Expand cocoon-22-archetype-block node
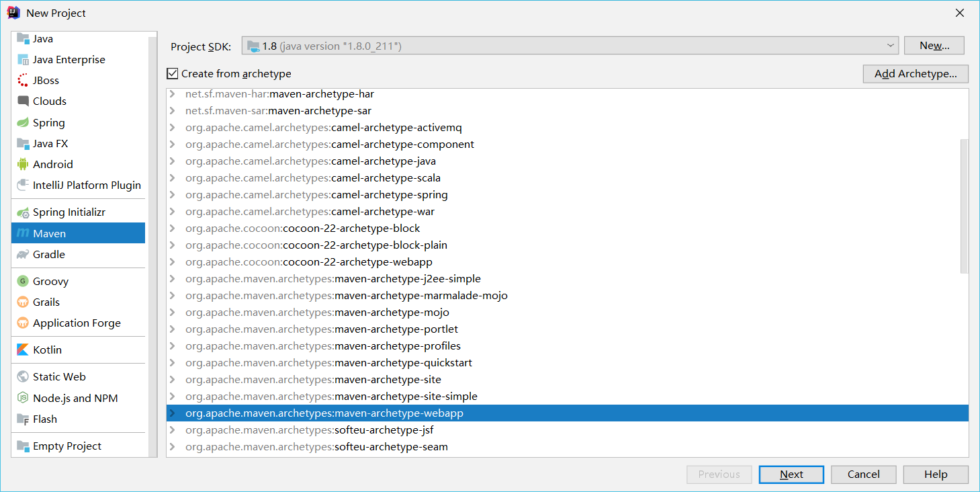This screenshot has height=492, width=980. coord(173,229)
